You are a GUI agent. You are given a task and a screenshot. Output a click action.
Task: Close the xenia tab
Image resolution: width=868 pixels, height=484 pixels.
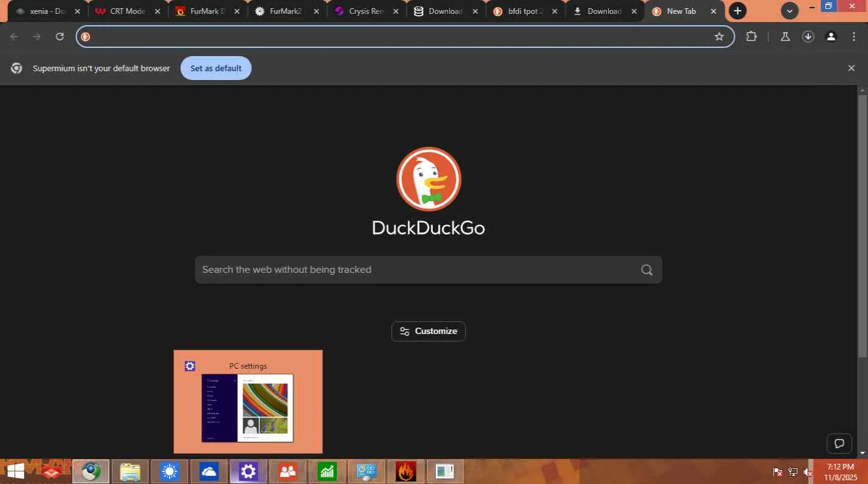[x=78, y=11]
